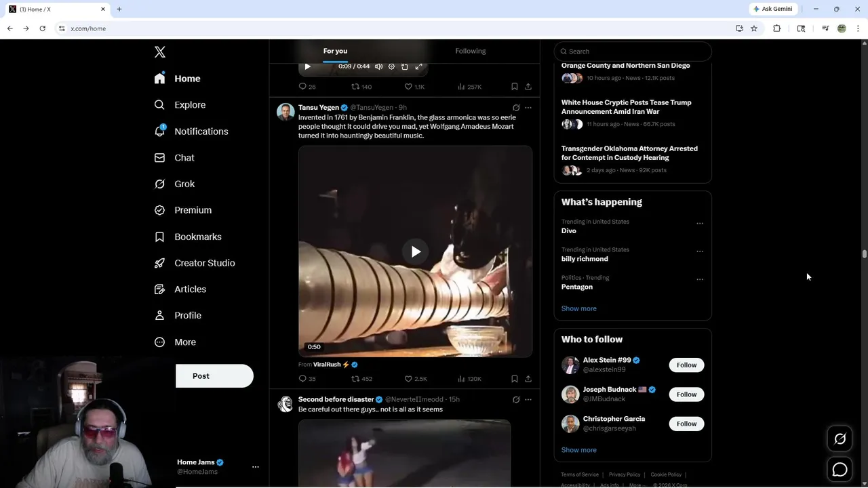This screenshot has width=868, height=488.
Task: Show more under Who to follow
Action: [579, 450]
